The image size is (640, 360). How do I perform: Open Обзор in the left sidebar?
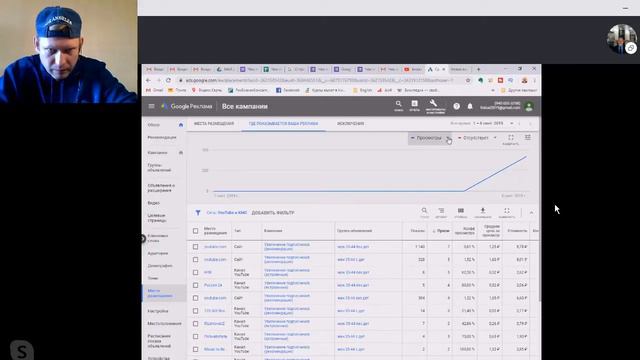coord(154,125)
